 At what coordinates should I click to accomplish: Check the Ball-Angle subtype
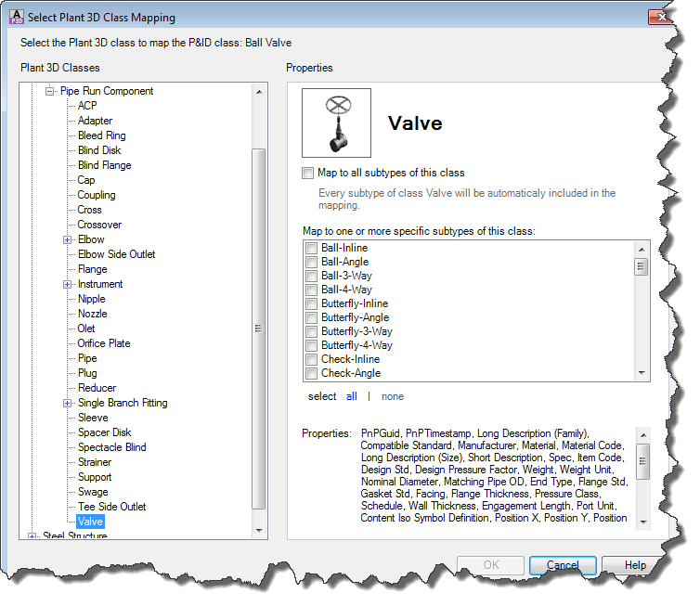[312, 262]
